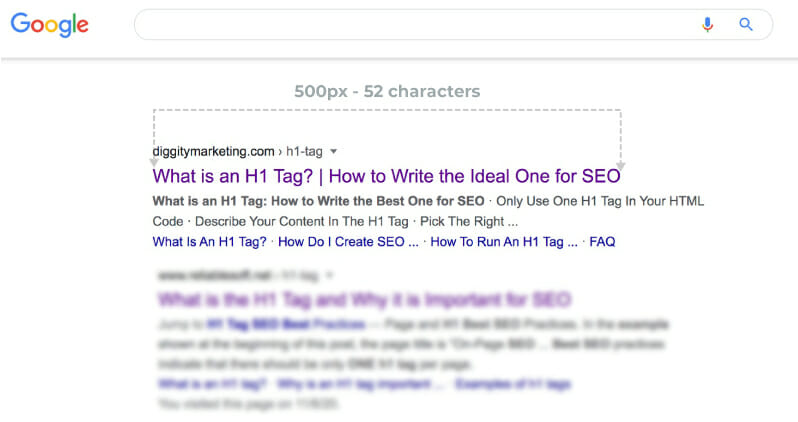798x422 pixels.
Task: Click the bold 'What is an H1 Tag: How to Write' snippet text
Action: click(318, 202)
